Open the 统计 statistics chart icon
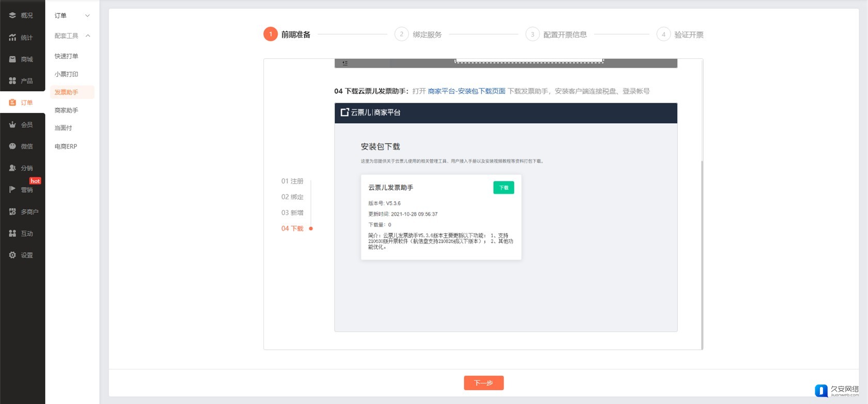 coord(12,38)
